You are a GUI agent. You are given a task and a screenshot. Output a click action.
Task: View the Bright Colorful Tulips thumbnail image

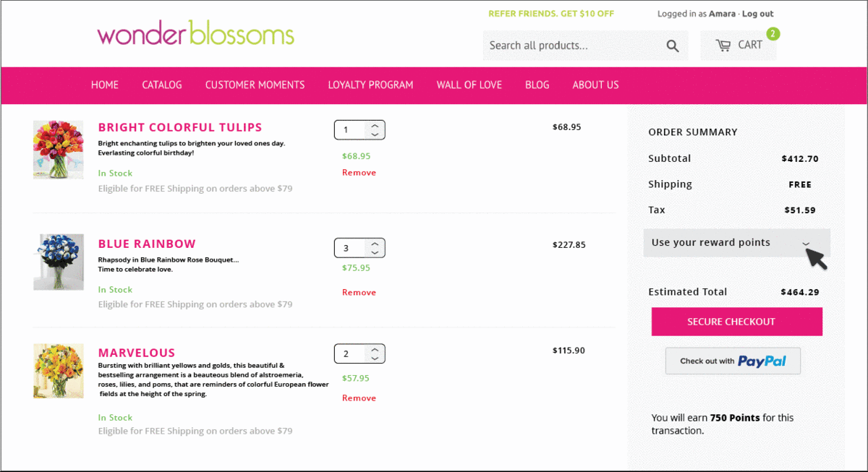58,150
